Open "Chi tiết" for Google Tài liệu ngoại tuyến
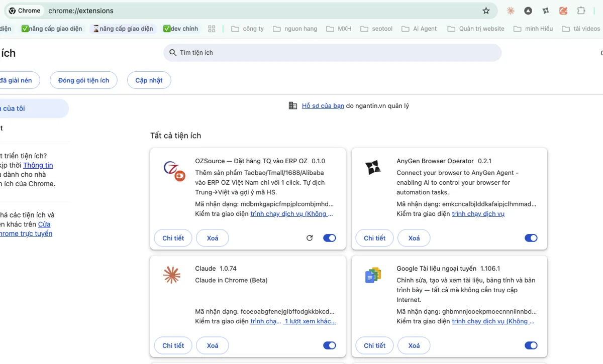603x364 pixels. (375, 345)
